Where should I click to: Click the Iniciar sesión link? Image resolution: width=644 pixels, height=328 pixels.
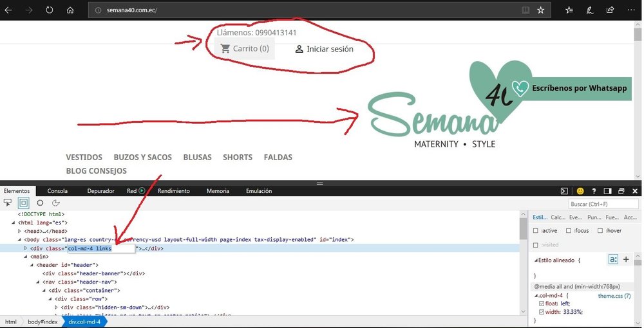coord(330,49)
